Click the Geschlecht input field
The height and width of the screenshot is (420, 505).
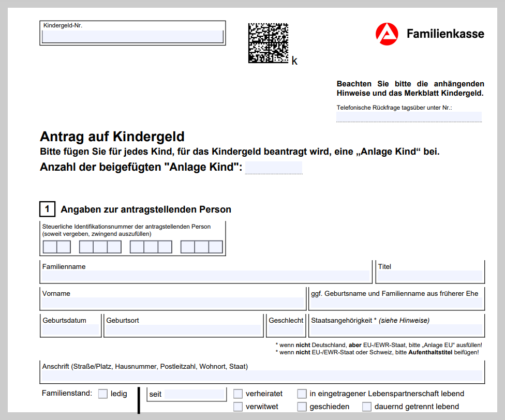pyautogui.click(x=286, y=330)
